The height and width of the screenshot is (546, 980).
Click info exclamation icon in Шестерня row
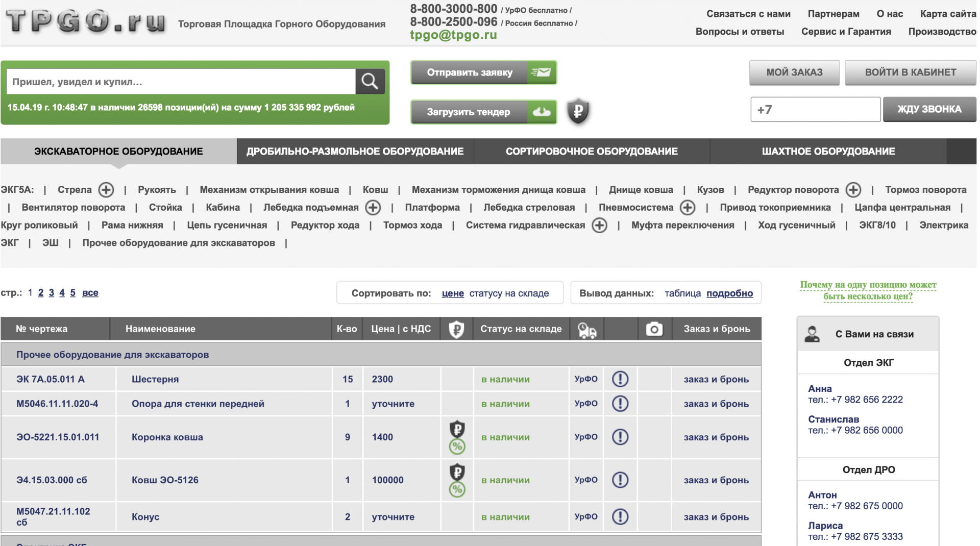[620, 379]
